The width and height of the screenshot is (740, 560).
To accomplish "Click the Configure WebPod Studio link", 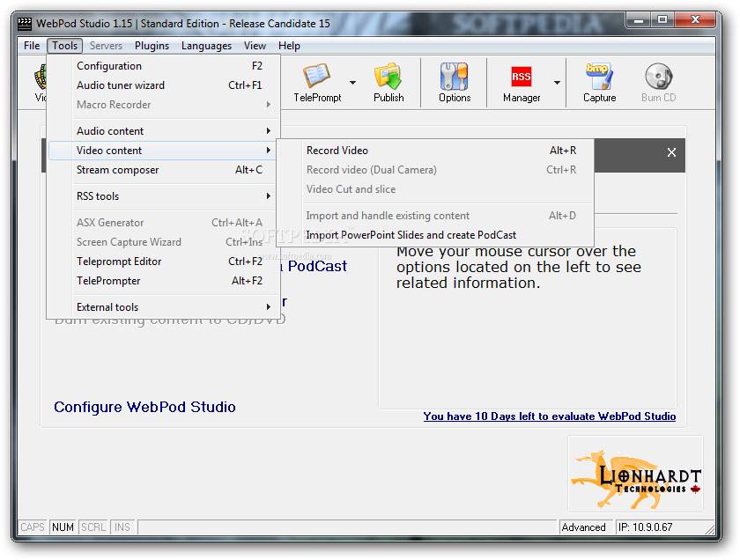I will (144, 407).
